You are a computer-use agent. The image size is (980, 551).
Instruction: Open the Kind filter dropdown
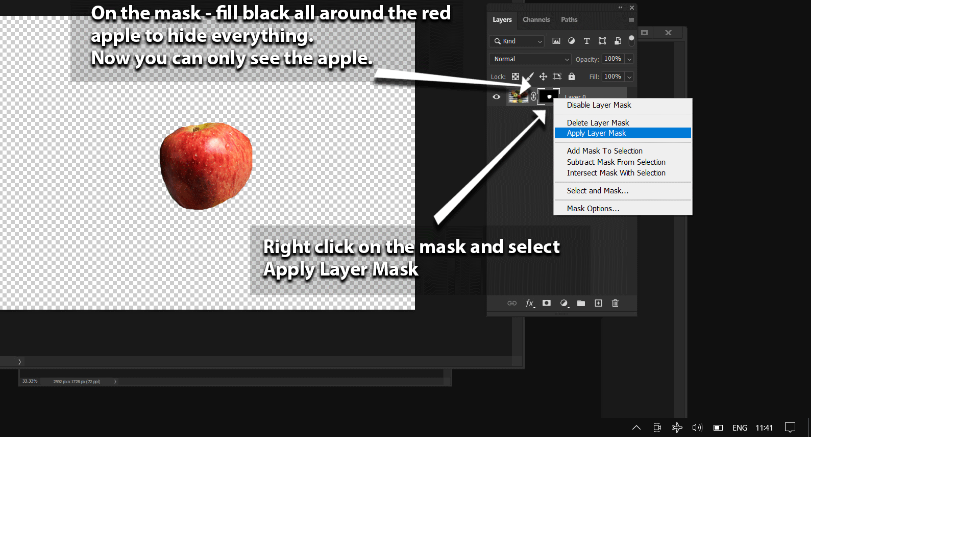[x=517, y=41]
